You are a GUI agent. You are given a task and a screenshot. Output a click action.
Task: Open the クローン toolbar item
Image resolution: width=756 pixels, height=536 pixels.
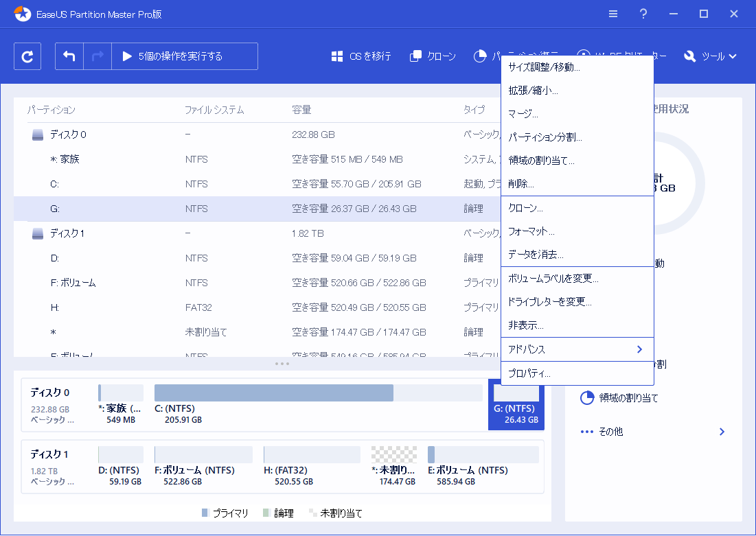pyautogui.click(x=433, y=56)
